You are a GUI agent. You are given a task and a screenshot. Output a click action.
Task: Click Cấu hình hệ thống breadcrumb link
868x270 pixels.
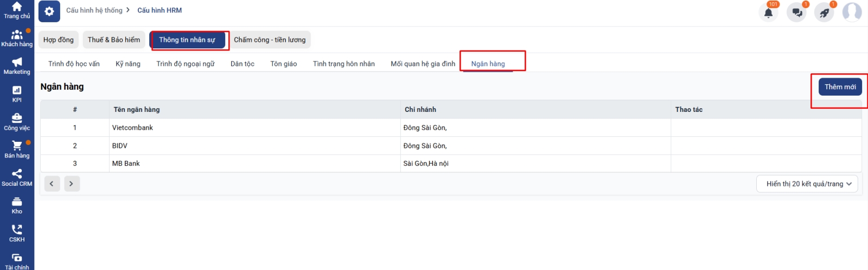coord(94,10)
